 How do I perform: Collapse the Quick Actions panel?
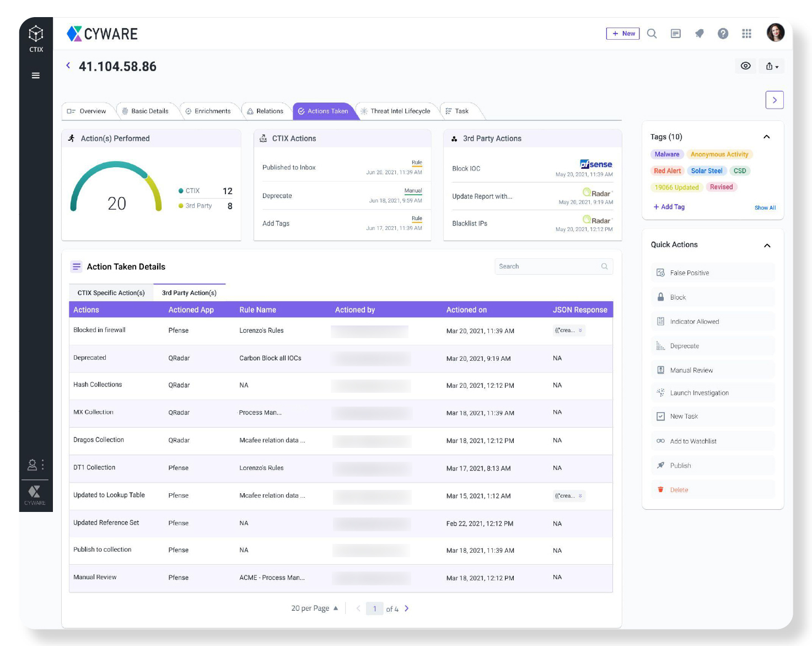(767, 245)
